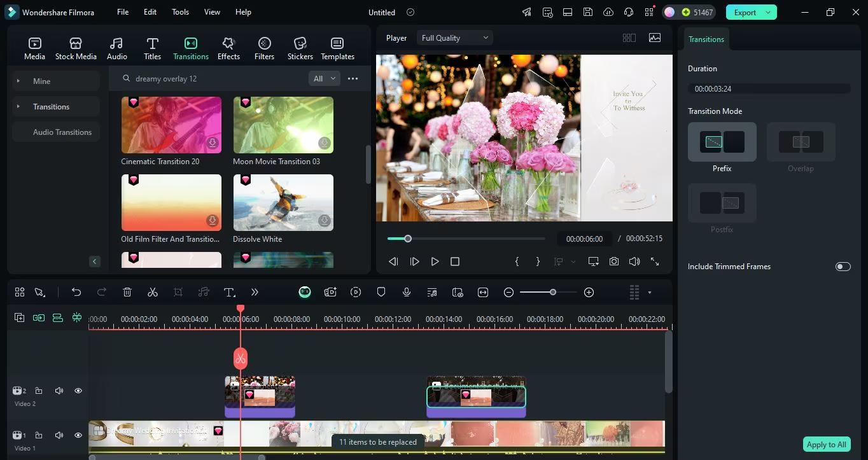Toggle Include Trimmed Frames switch
Image resolution: width=868 pixels, height=460 pixels.
coord(843,267)
